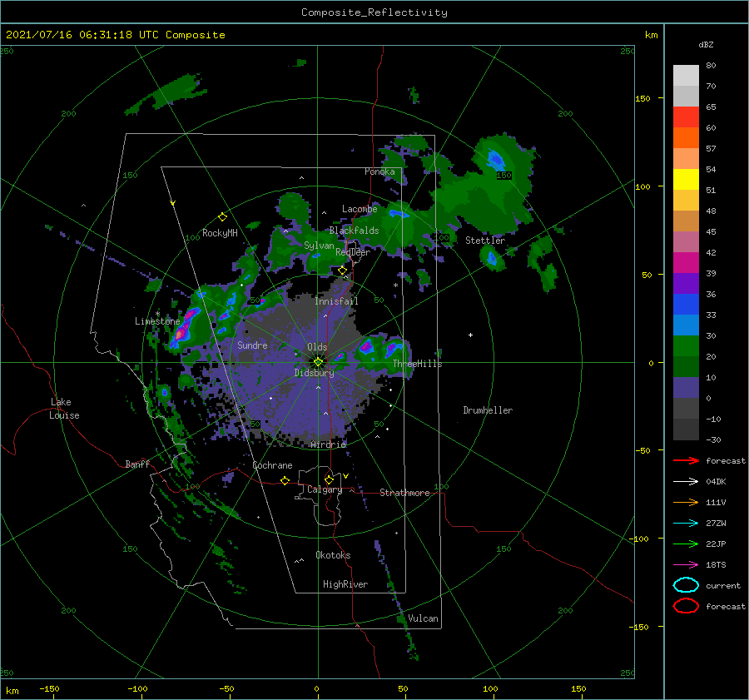The width and height of the screenshot is (749, 700).
Task: Click the Sundre city label
Action: (x=252, y=345)
